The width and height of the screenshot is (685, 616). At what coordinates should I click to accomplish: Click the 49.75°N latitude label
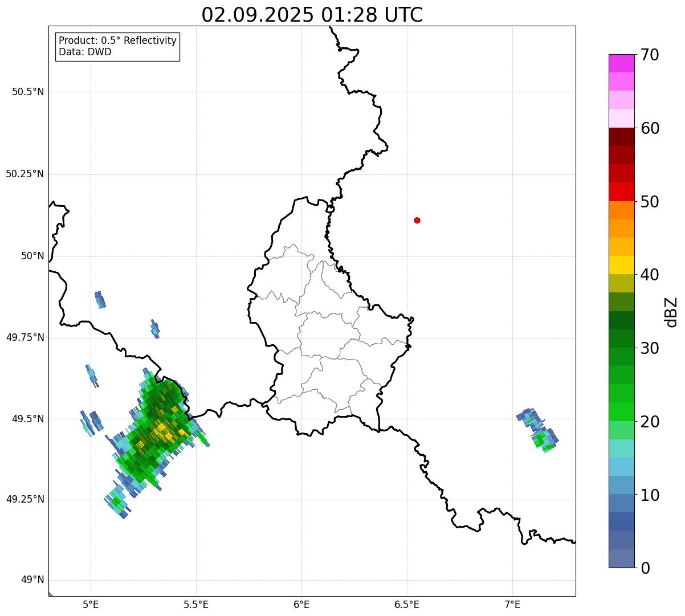click(25, 337)
